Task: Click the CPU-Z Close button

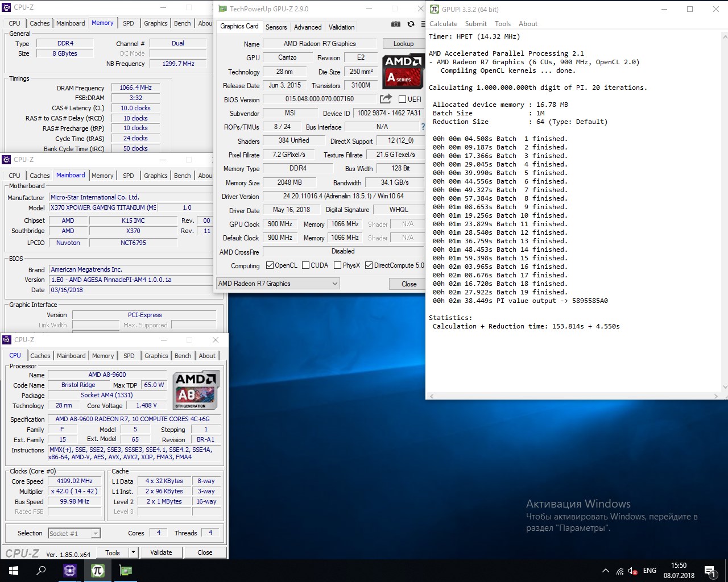Action: point(205,552)
